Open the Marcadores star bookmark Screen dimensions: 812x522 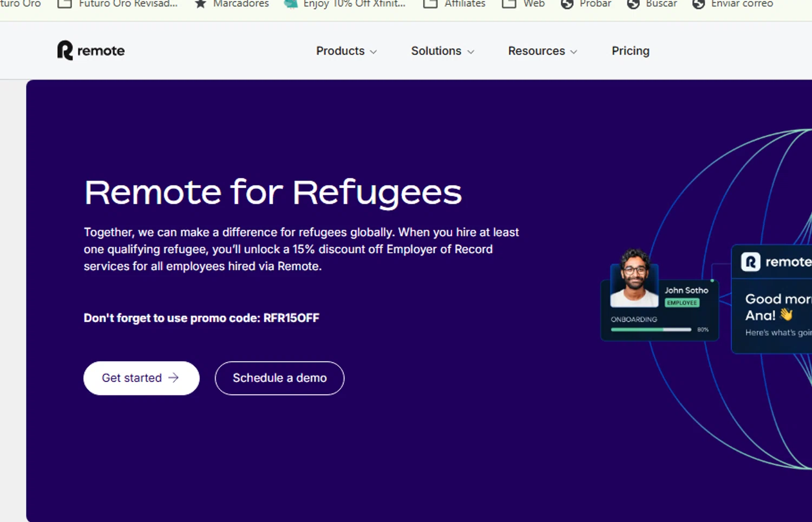pos(232,4)
